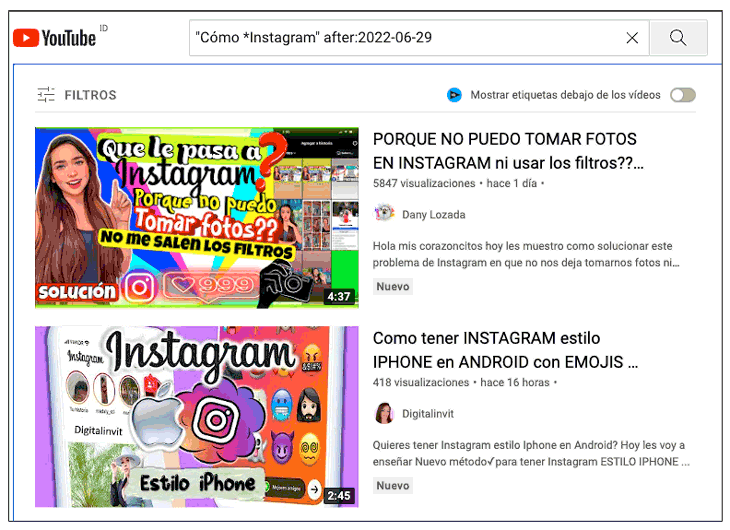Open the YouTube home logo

click(54, 38)
